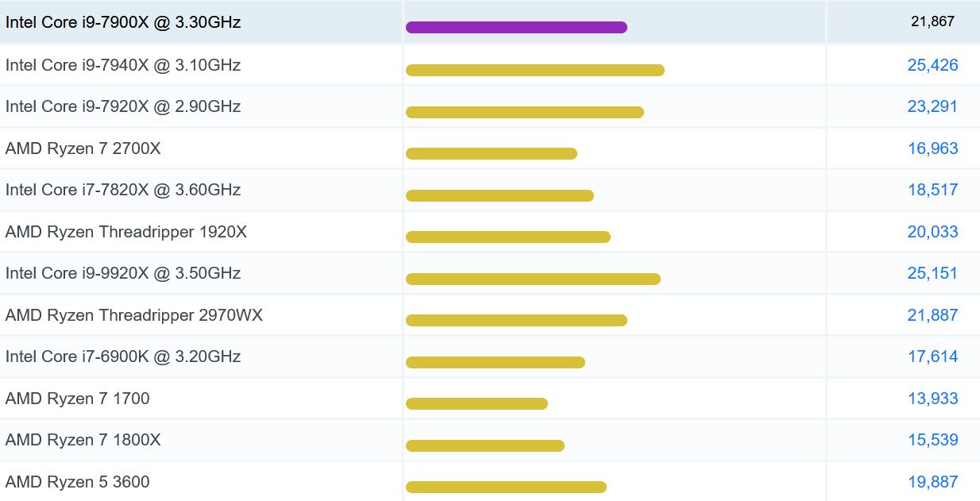Screen dimensions: 980x501
Task: Click AMD Ryzen Threadripper 1920X
Action: [126, 232]
